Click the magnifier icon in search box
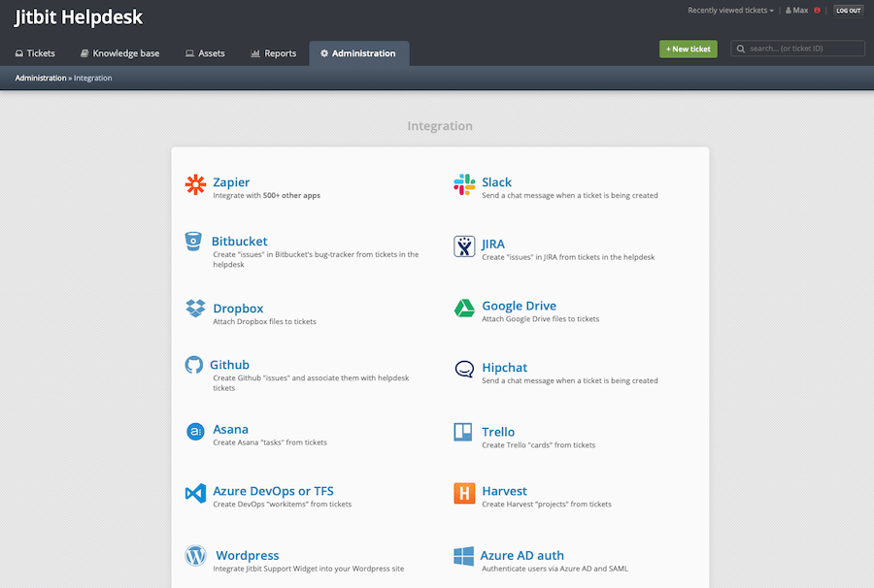The width and height of the screenshot is (874, 588). tap(741, 49)
